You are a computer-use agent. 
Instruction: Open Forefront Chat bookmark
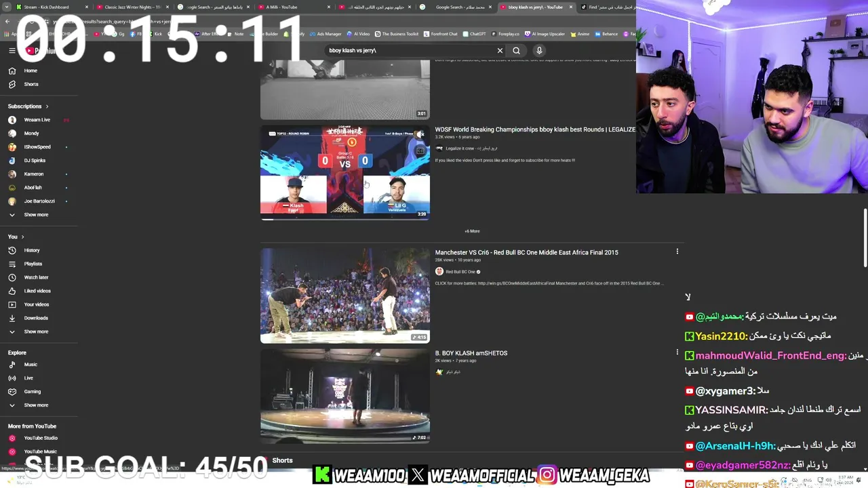pos(441,34)
